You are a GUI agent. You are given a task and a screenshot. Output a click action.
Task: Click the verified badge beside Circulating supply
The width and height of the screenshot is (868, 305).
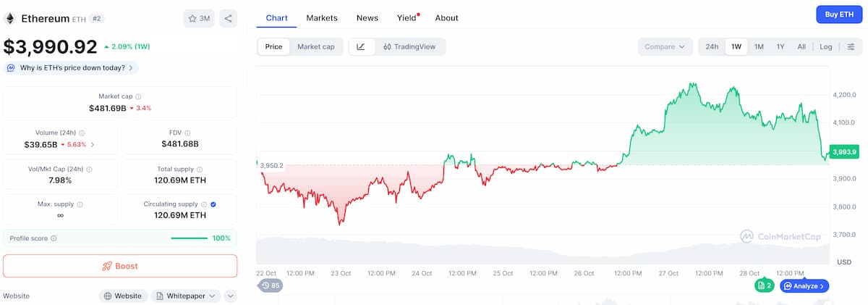point(213,205)
